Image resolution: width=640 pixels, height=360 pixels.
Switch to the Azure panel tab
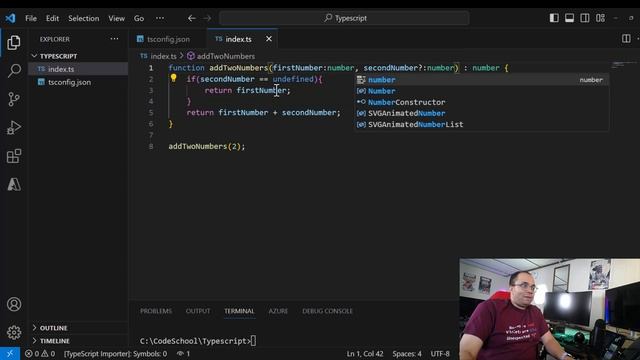click(x=278, y=311)
